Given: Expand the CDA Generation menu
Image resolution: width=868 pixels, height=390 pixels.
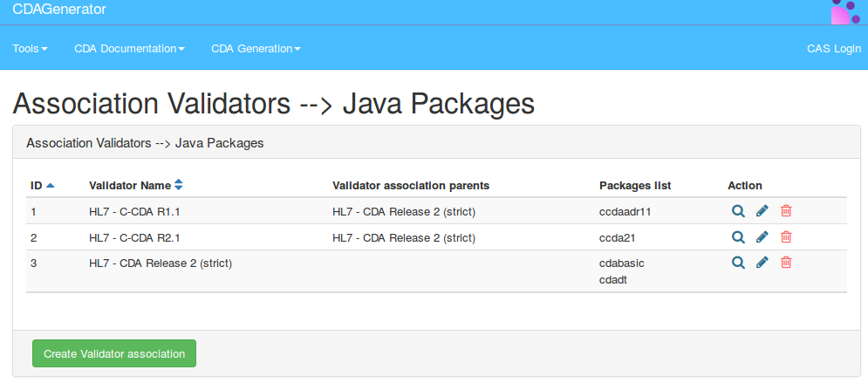Looking at the screenshot, I should [256, 49].
